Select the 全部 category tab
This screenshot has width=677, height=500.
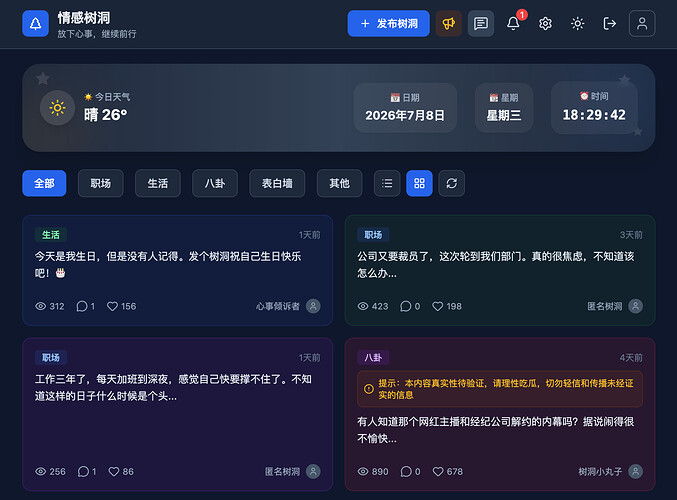click(x=44, y=184)
